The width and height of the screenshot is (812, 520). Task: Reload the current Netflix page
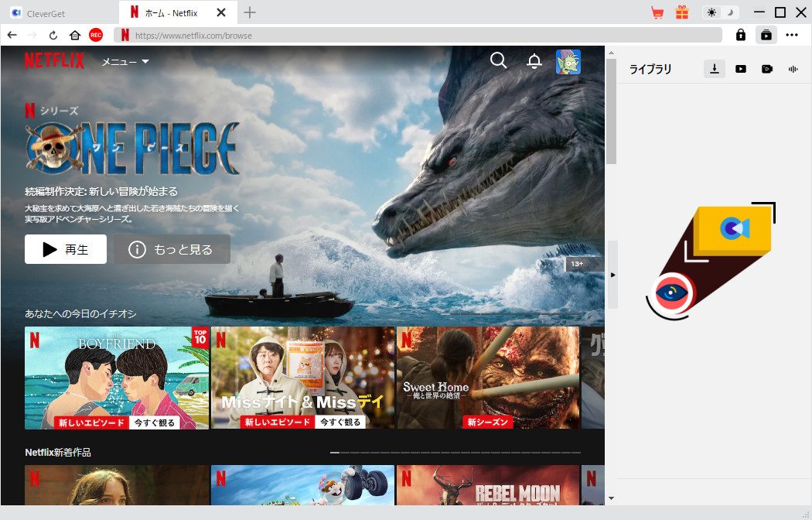[53, 36]
